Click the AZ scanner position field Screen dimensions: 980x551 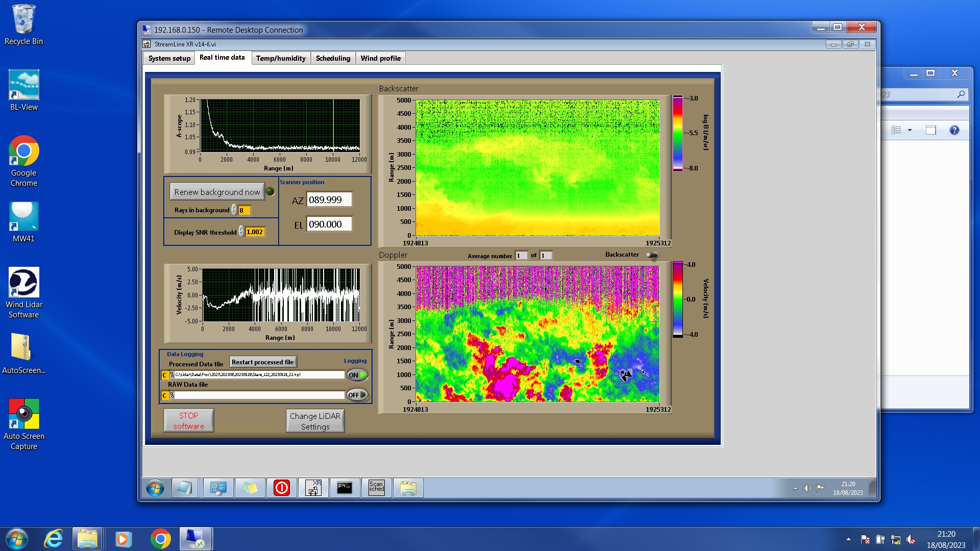click(x=329, y=200)
